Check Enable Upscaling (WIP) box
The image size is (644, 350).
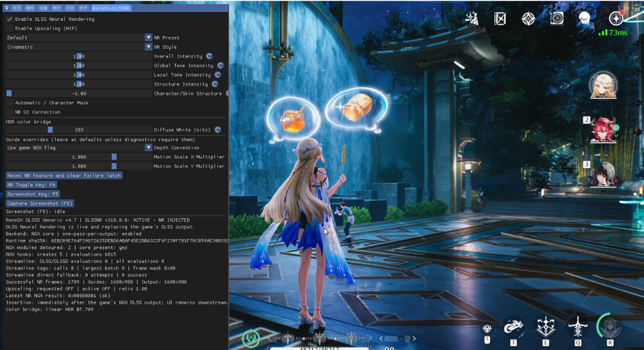(9, 28)
